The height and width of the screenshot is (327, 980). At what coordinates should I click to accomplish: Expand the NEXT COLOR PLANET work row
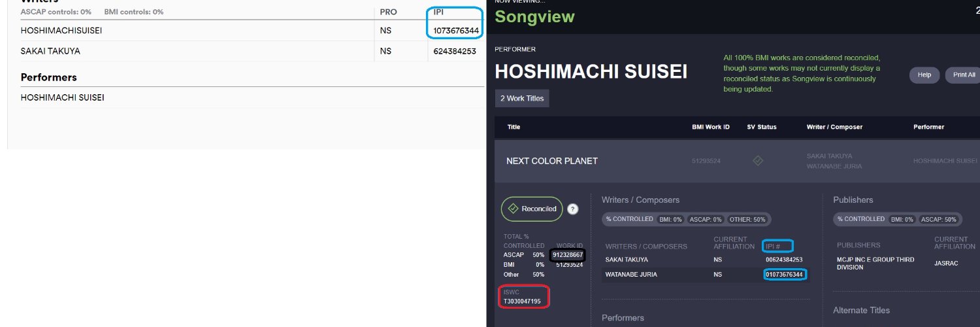737,161
